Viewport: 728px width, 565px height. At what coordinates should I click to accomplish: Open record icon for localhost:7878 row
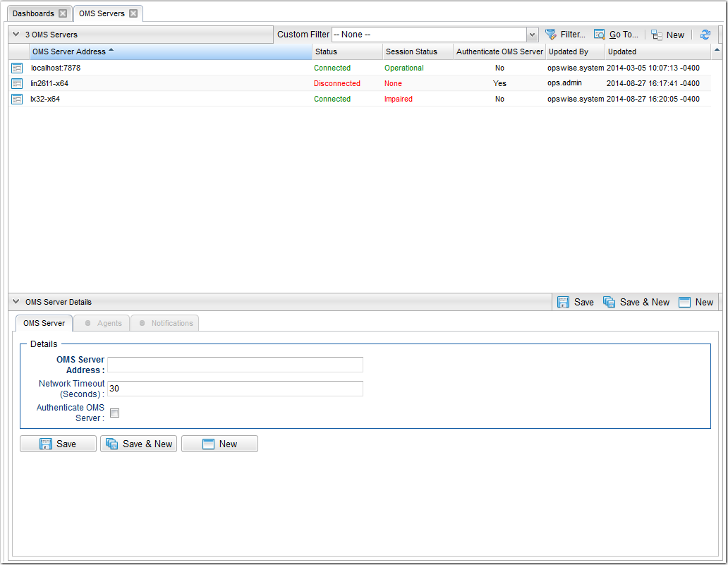(x=17, y=68)
